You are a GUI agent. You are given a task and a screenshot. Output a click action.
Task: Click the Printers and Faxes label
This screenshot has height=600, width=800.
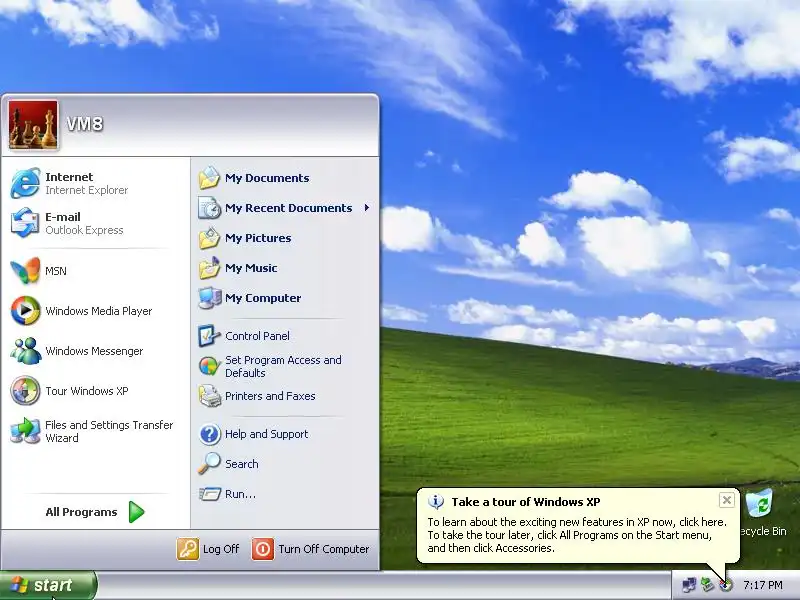[x=270, y=396]
